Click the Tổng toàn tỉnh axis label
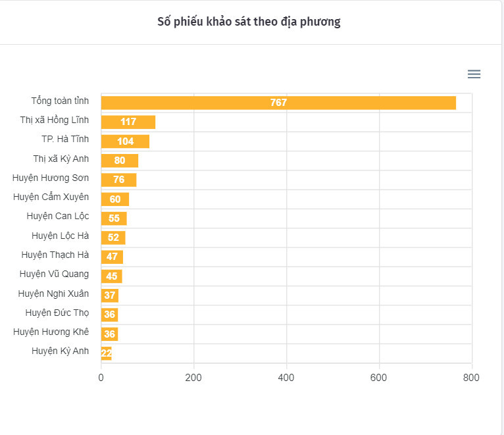Image resolution: width=504 pixels, height=435 pixels. point(60,101)
